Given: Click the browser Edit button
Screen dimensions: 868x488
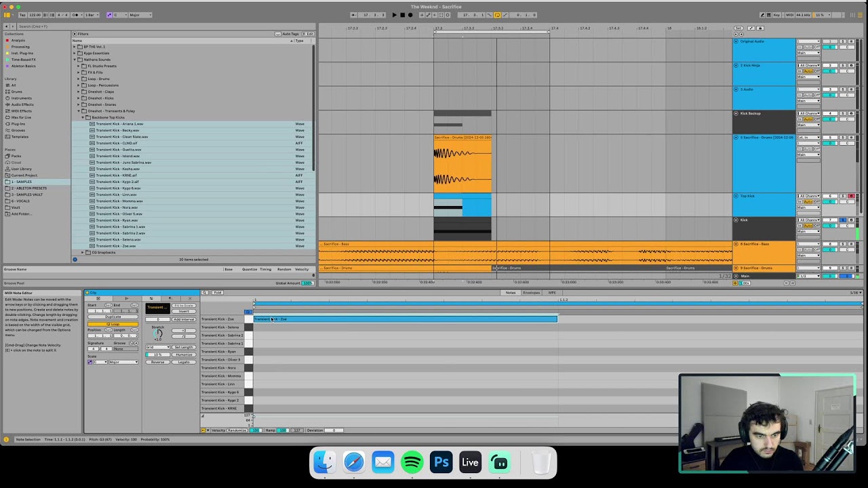Looking at the screenshot, I should coord(309,34).
